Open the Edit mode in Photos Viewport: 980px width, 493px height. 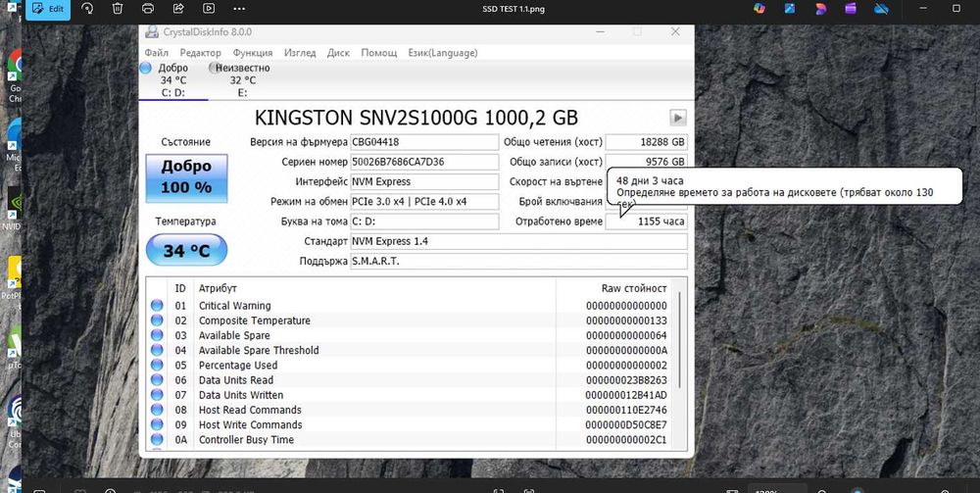click(47, 10)
